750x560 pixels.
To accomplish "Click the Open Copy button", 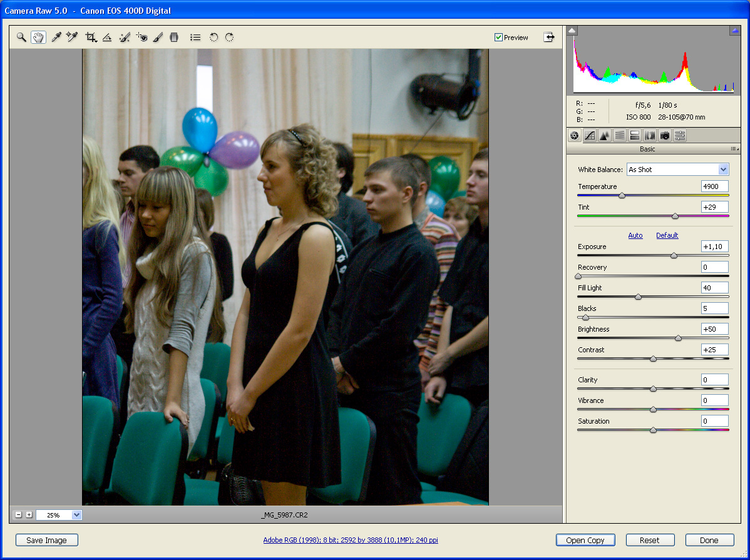I will [585, 540].
